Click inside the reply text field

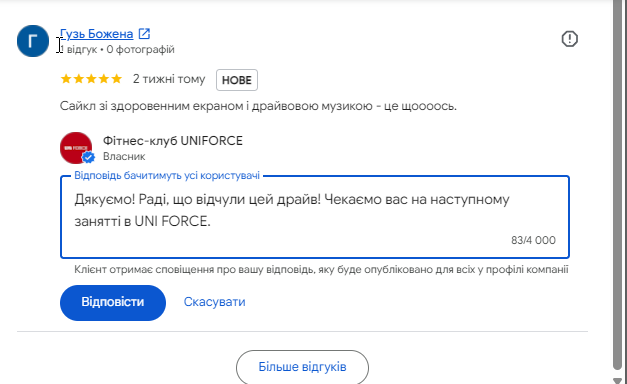pyautogui.click(x=315, y=217)
